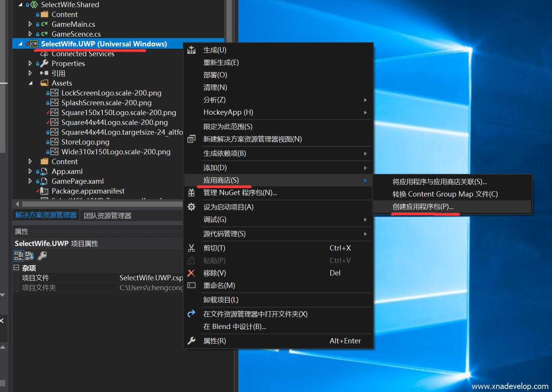
Task: Click the scissors icon for 剪切(T)
Action: click(191, 248)
